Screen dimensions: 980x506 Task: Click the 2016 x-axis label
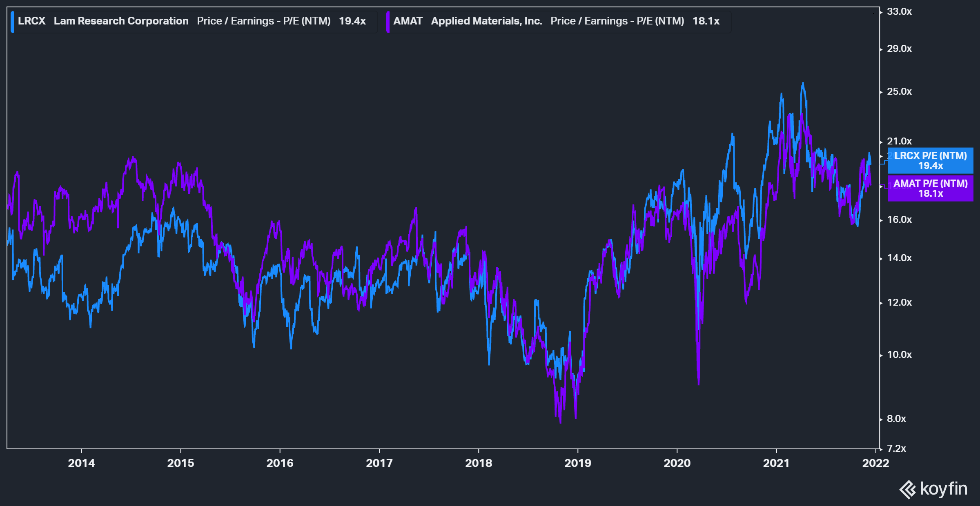click(x=280, y=463)
